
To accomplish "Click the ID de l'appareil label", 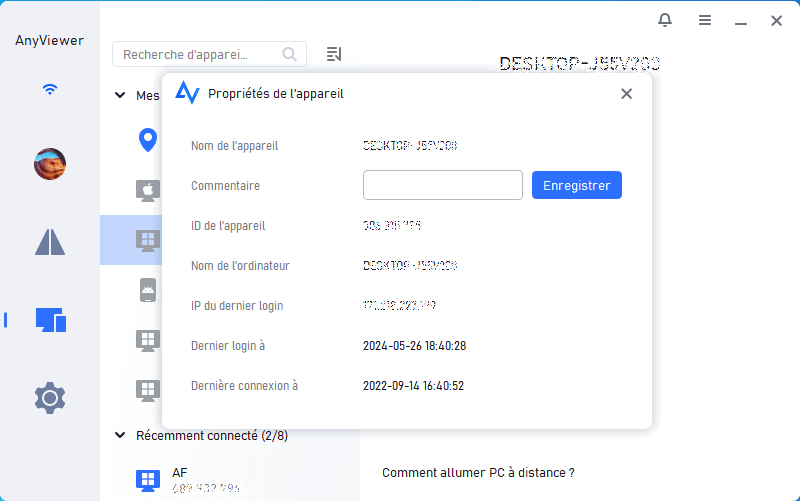I will click(228, 226).
